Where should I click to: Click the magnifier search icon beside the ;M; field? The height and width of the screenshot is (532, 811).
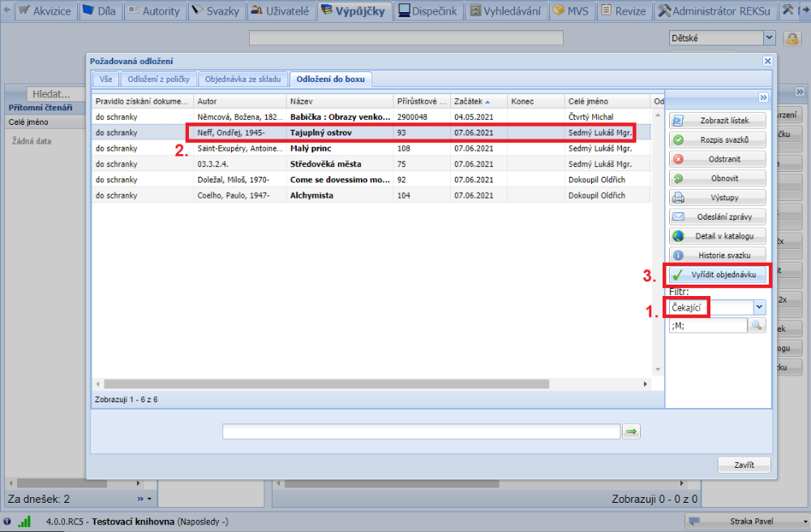[x=757, y=325]
